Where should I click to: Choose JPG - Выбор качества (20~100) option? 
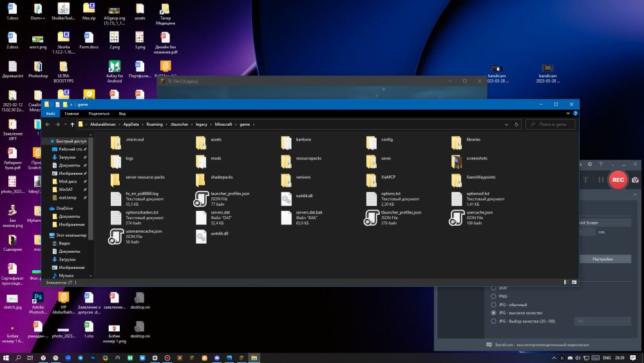click(x=493, y=321)
